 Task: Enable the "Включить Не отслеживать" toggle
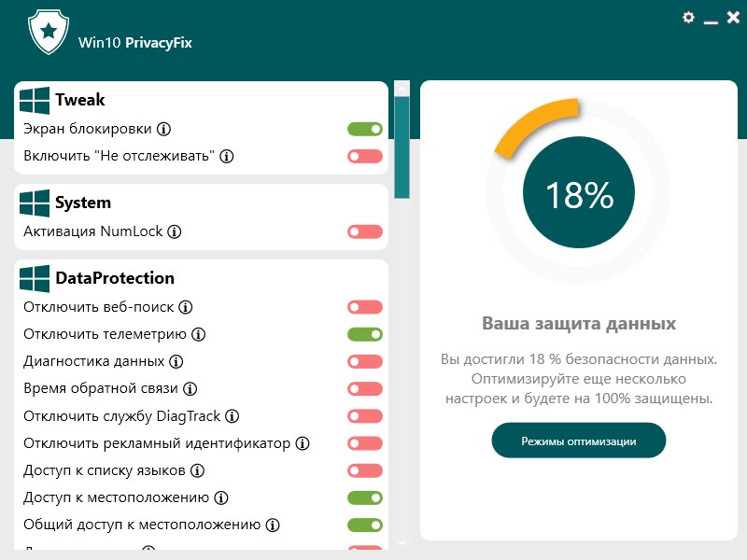[365, 155]
